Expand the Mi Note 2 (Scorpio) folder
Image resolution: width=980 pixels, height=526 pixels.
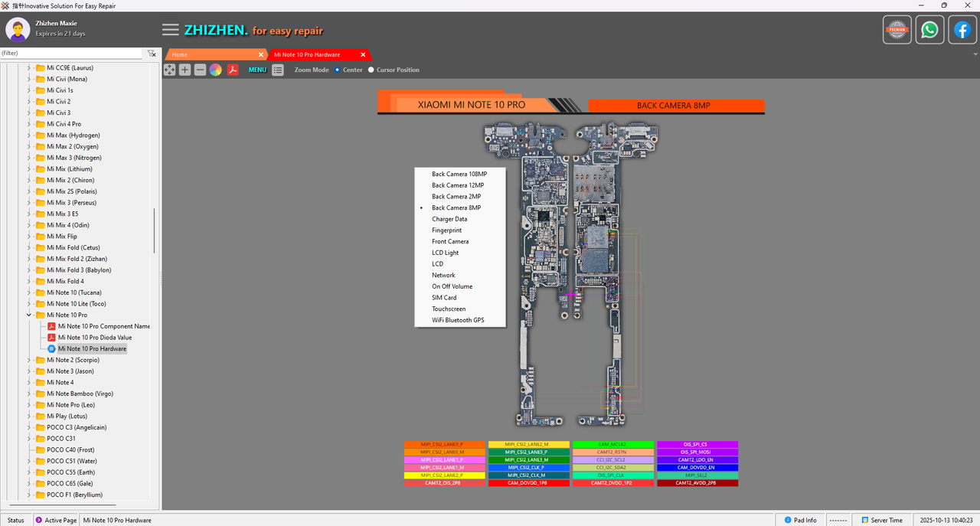pyautogui.click(x=29, y=360)
